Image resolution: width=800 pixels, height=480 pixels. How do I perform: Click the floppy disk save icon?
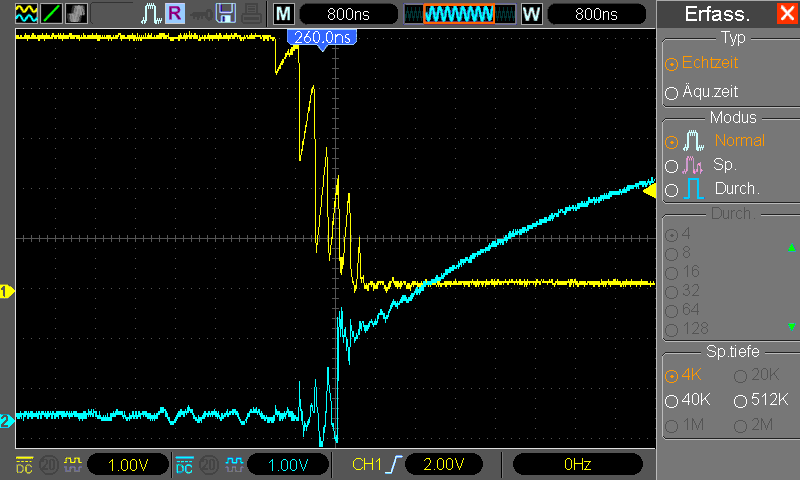coord(226,14)
